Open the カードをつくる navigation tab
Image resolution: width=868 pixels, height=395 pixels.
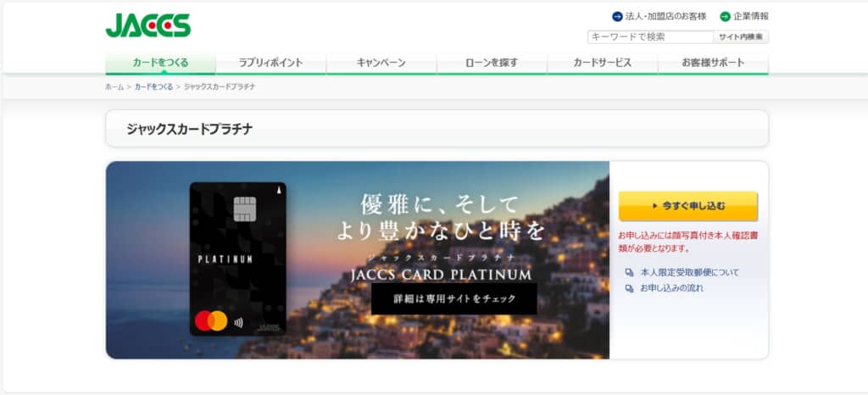pyautogui.click(x=160, y=63)
